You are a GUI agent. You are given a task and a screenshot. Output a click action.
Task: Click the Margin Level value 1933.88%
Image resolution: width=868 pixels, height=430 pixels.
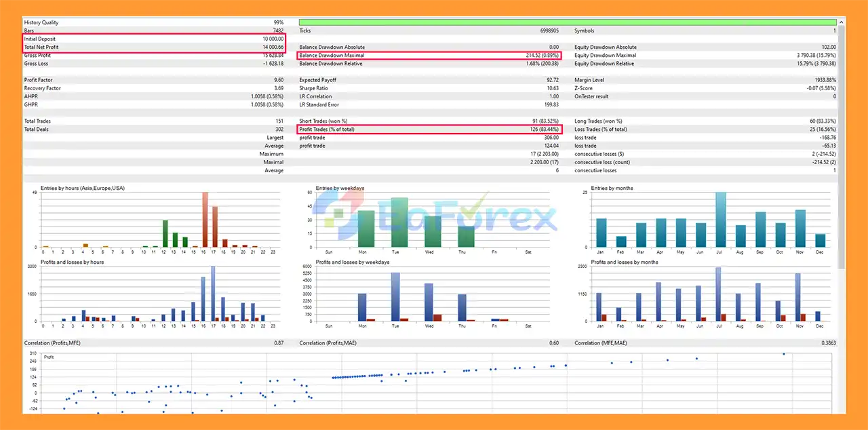pyautogui.click(x=822, y=80)
